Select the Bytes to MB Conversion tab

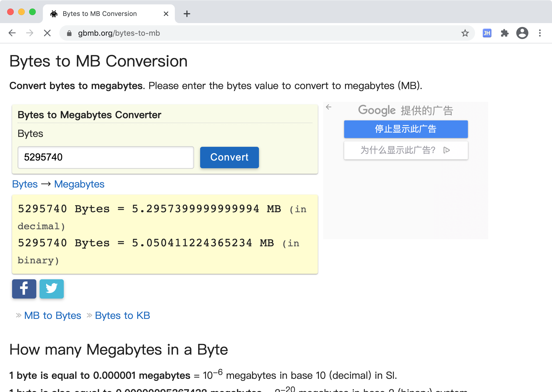tap(100, 14)
